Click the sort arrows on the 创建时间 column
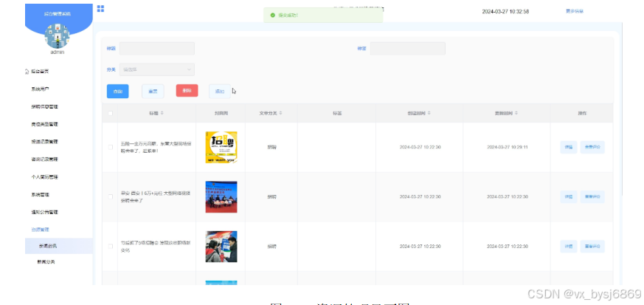 click(429, 113)
